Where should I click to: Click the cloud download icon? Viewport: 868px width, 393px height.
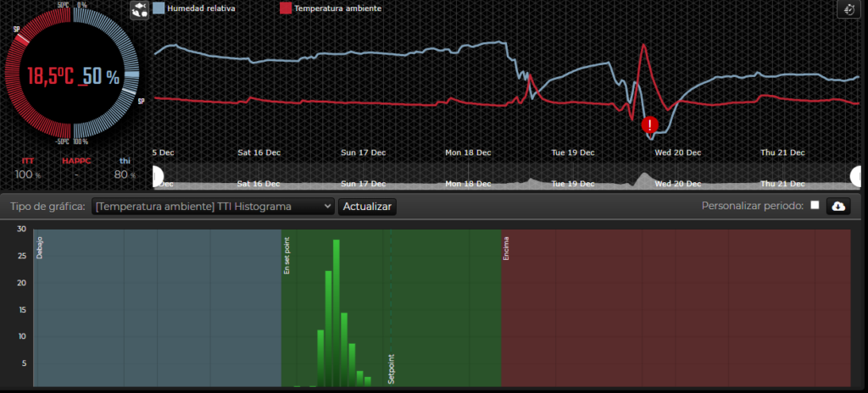tap(838, 206)
